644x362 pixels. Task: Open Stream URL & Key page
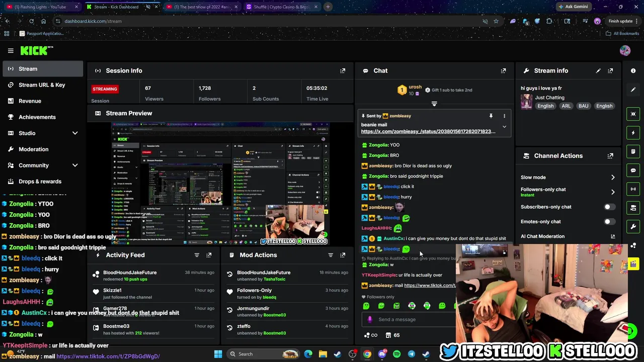(x=43, y=85)
